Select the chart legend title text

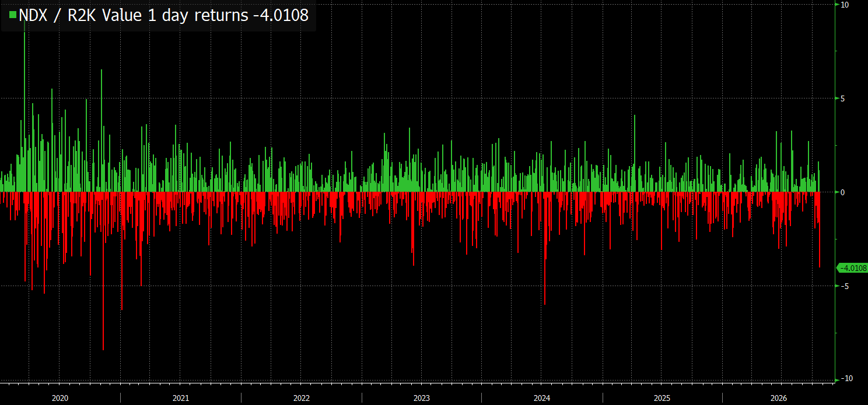click(x=163, y=16)
